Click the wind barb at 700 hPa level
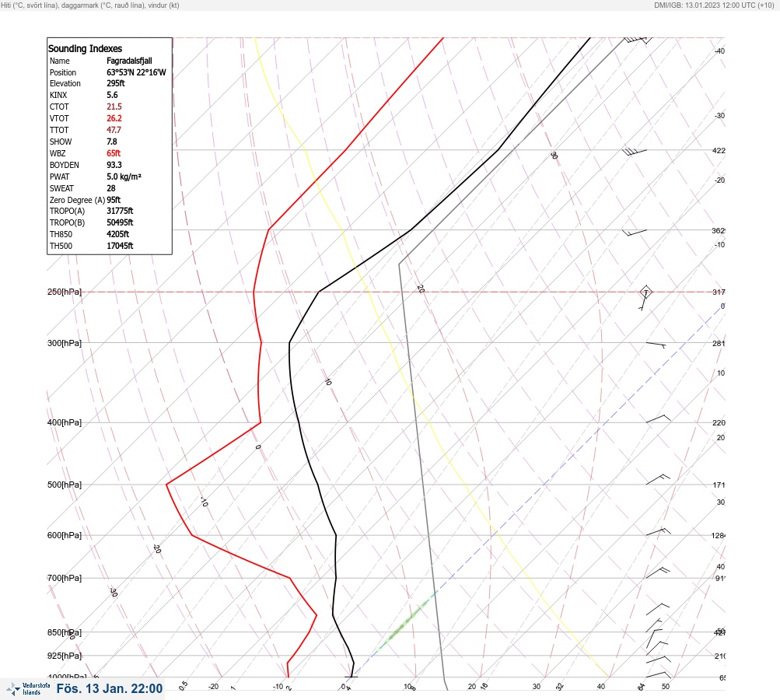 [x=658, y=572]
